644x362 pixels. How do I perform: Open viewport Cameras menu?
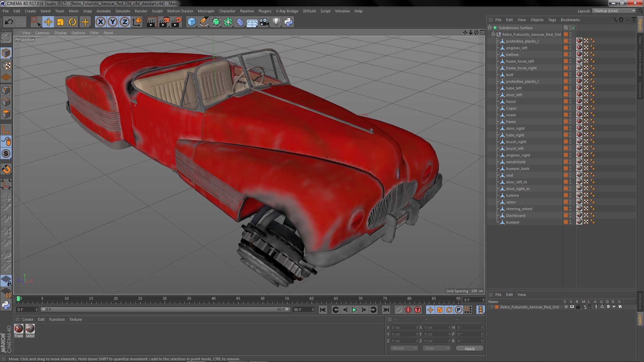[x=42, y=33]
